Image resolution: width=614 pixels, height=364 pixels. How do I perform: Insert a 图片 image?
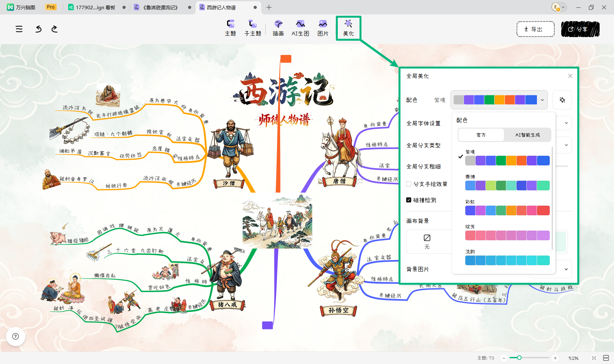click(323, 28)
